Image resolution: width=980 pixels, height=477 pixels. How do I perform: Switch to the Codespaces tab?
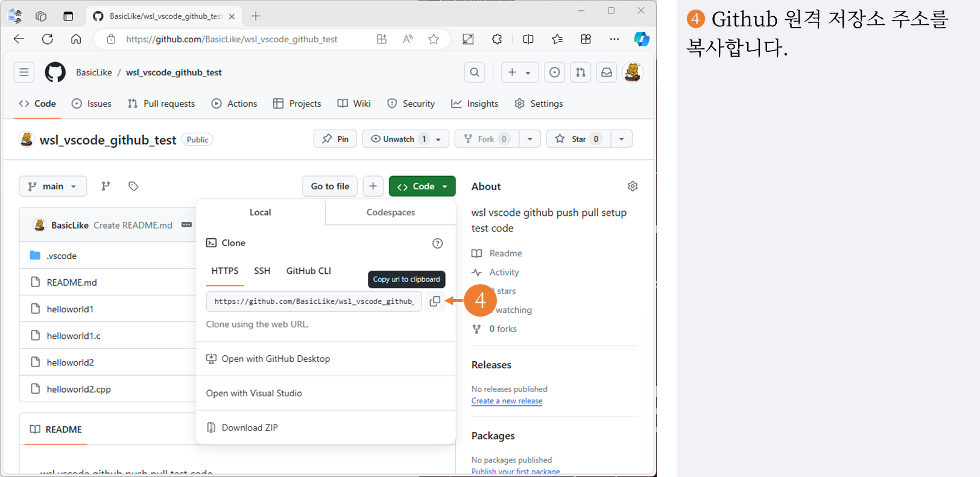pyautogui.click(x=391, y=212)
